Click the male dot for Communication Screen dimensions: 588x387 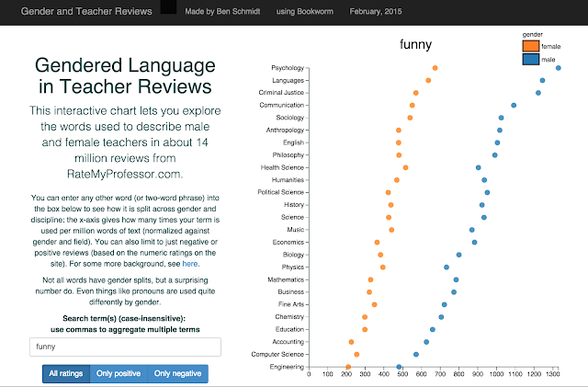514,105
